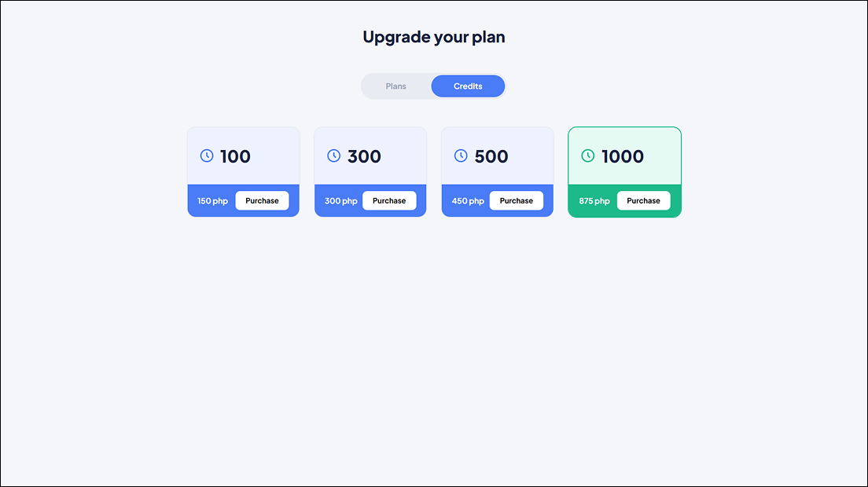Select the 100 credits amount text
This screenshot has width=868, height=487.
click(235, 156)
